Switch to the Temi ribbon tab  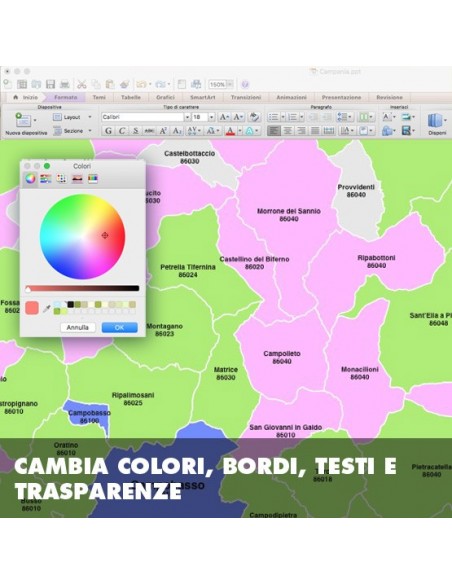[x=99, y=97]
